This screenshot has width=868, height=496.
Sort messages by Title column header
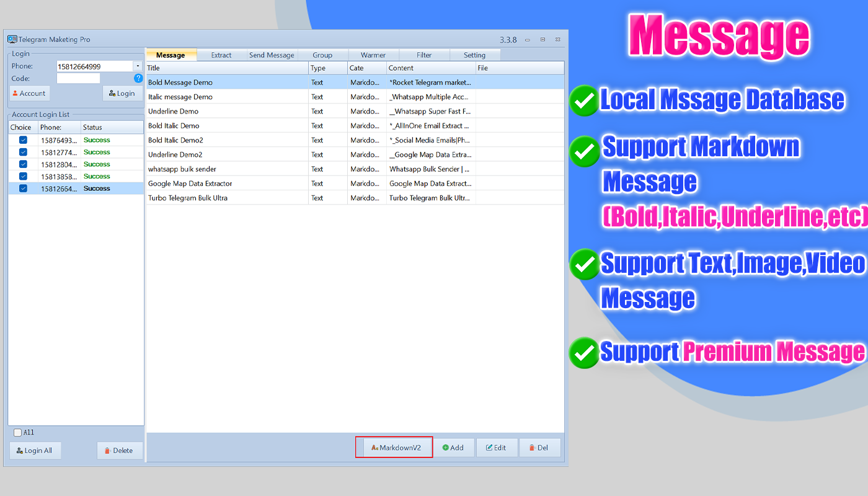(x=226, y=68)
